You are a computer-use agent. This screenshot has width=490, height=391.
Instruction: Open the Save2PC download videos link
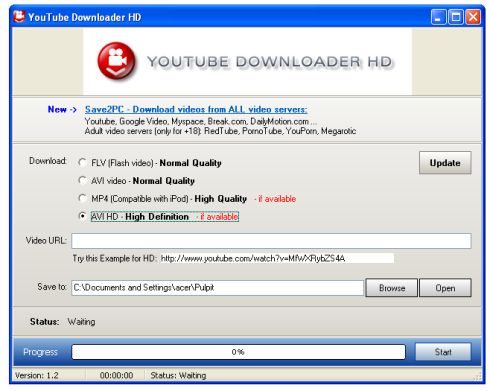[196, 109]
